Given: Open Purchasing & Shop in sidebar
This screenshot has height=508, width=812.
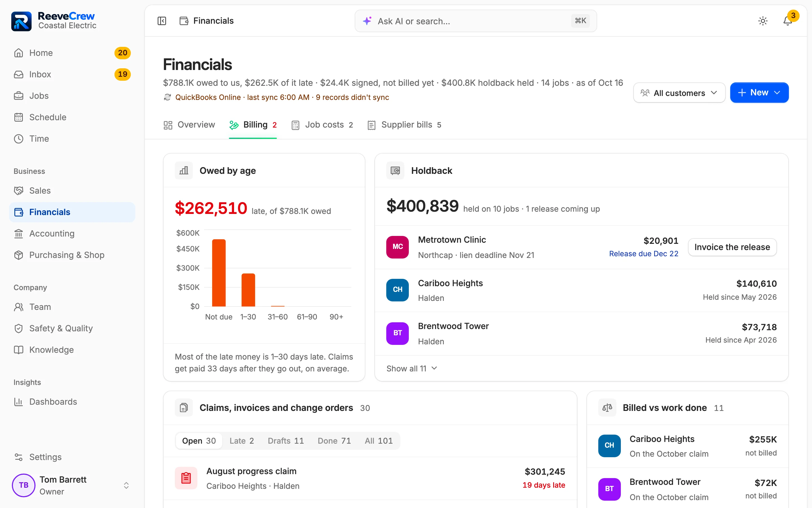Looking at the screenshot, I should [72, 255].
